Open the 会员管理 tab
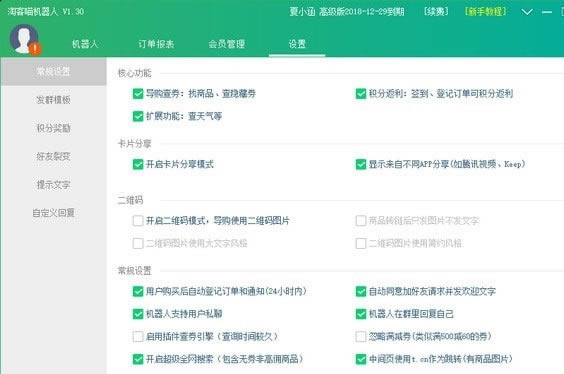Image resolution: width=564 pixels, height=374 pixels. click(x=227, y=44)
